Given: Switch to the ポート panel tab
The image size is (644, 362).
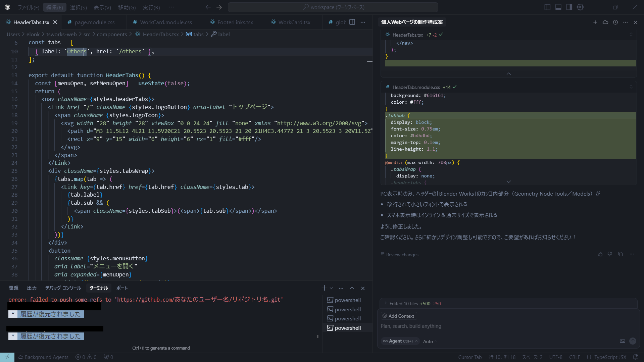Looking at the screenshot, I should tap(122, 288).
